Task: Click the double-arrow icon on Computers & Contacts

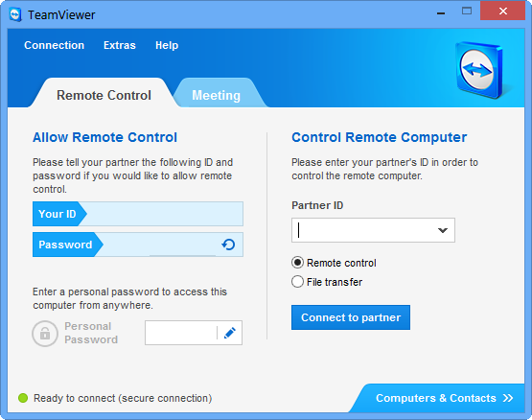Action: (508, 398)
